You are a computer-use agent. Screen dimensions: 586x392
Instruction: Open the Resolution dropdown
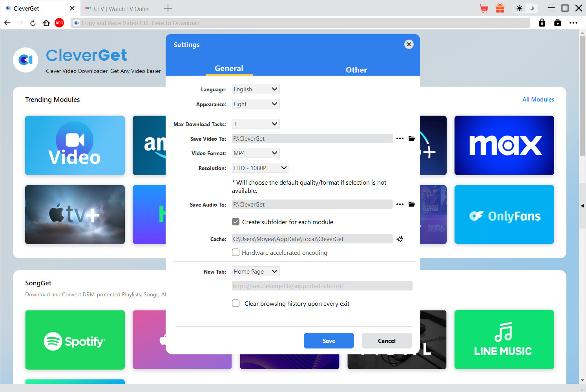tap(261, 168)
